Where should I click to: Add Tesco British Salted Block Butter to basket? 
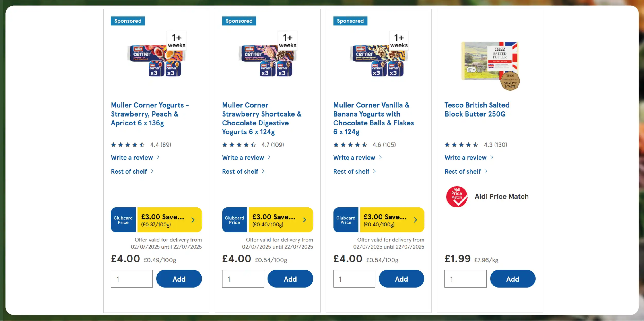[512, 279]
